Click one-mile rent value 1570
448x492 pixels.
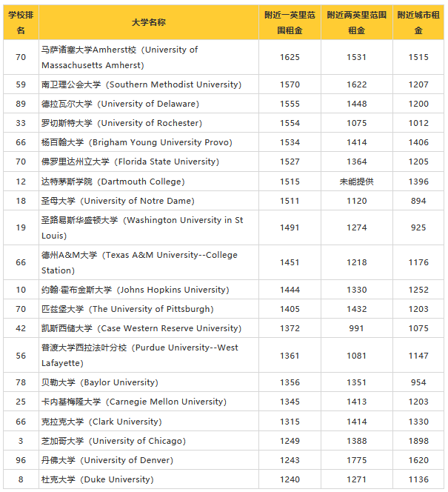pos(290,84)
